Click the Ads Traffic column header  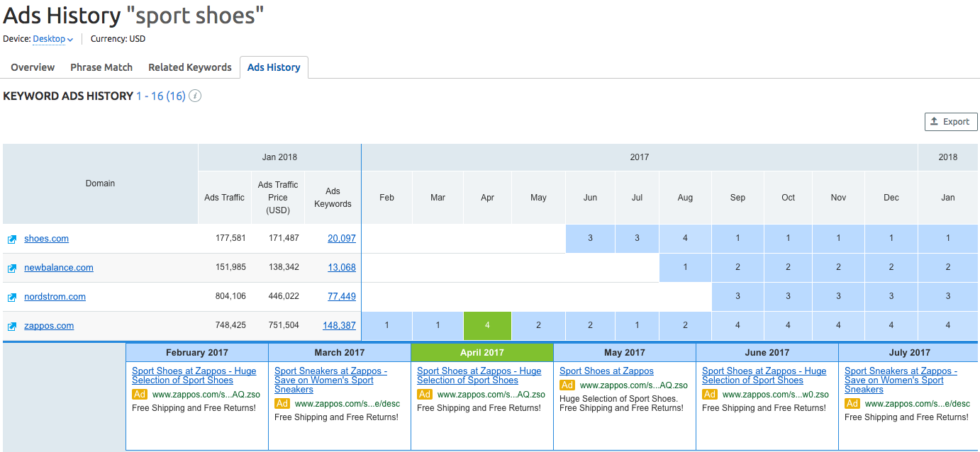(224, 198)
